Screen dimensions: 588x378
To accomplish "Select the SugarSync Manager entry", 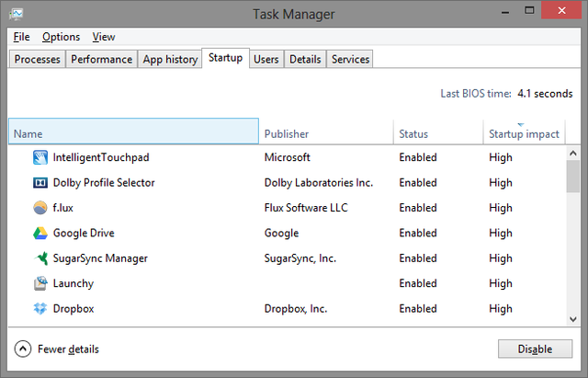I will 100,258.
